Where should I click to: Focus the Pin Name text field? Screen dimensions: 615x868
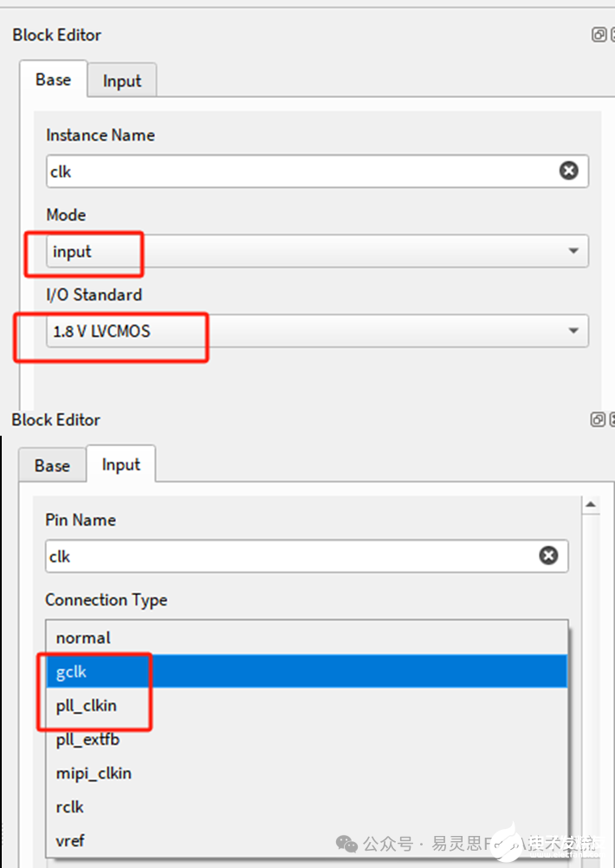(x=286, y=556)
